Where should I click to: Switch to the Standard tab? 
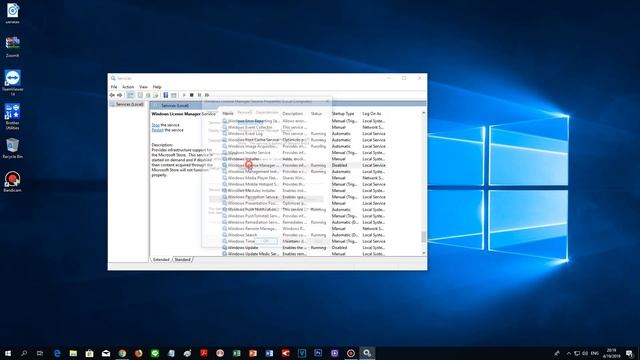pyautogui.click(x=182, y=260)
